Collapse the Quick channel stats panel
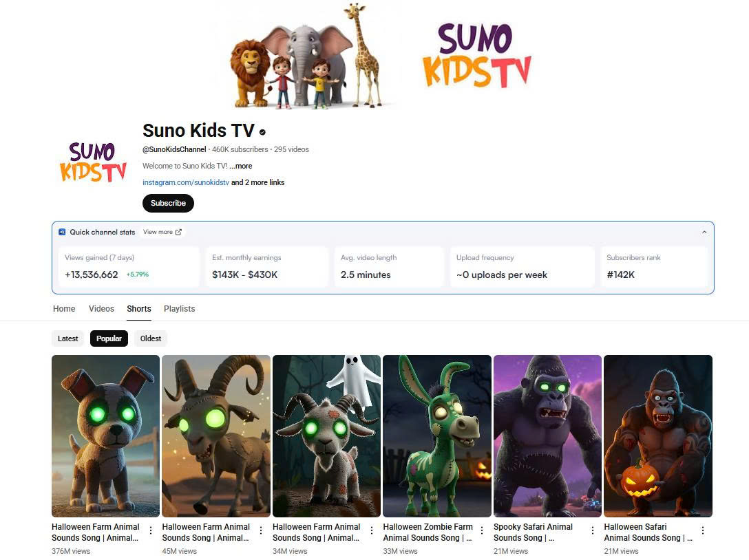Image resolution: width=749 pixels, height=560 pixels. pos(704,232)
